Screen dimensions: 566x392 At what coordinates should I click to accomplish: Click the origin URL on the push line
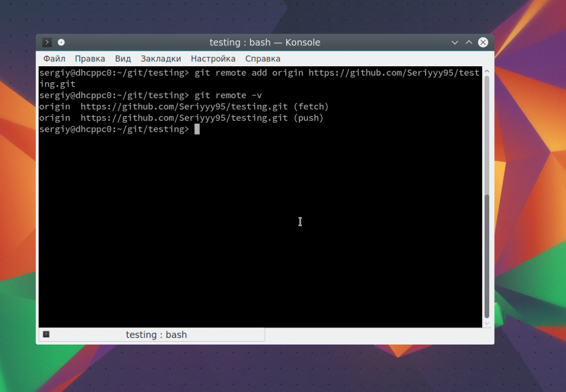point(185,118)
